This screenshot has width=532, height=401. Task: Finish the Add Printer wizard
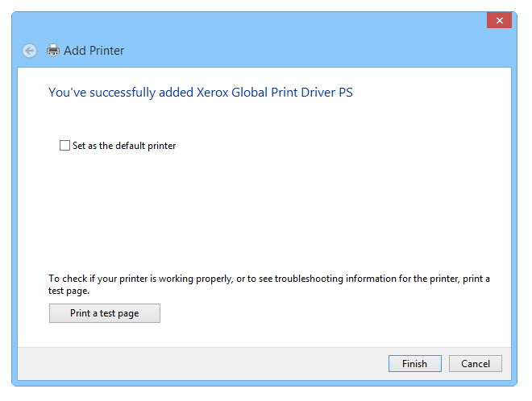point(415,364)
